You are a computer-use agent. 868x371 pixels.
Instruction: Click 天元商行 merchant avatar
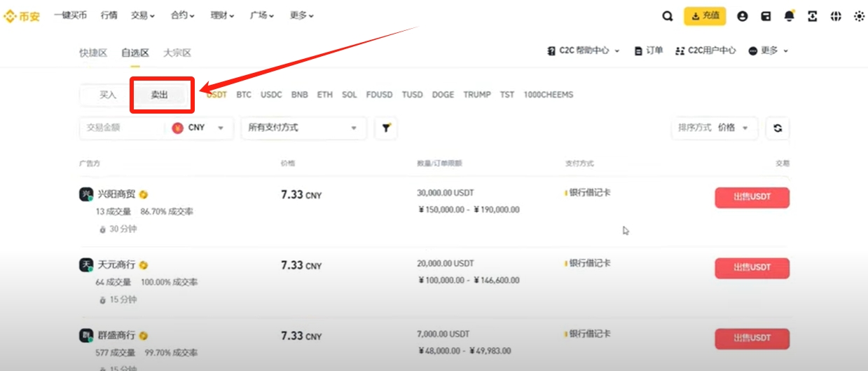[86, 265]
